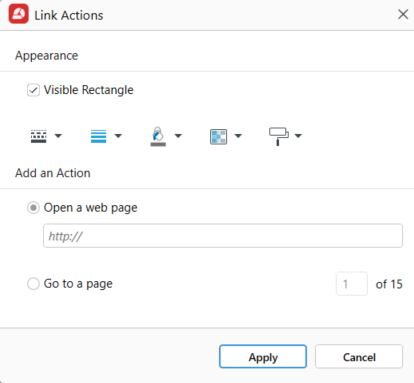Close the Link Actions dialog
The height and width of the screenshot is (383, 414).
tap(403, 14)
